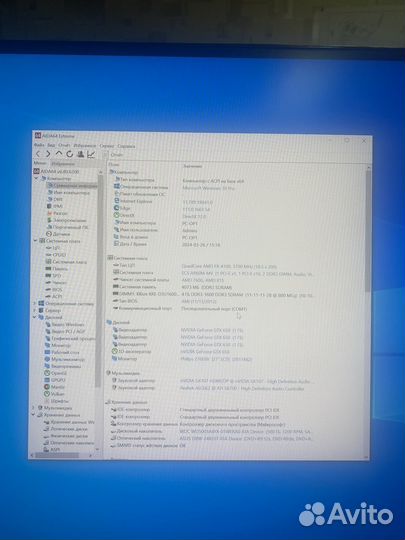Collapse the Компьютер tree node

pos(37,179)
